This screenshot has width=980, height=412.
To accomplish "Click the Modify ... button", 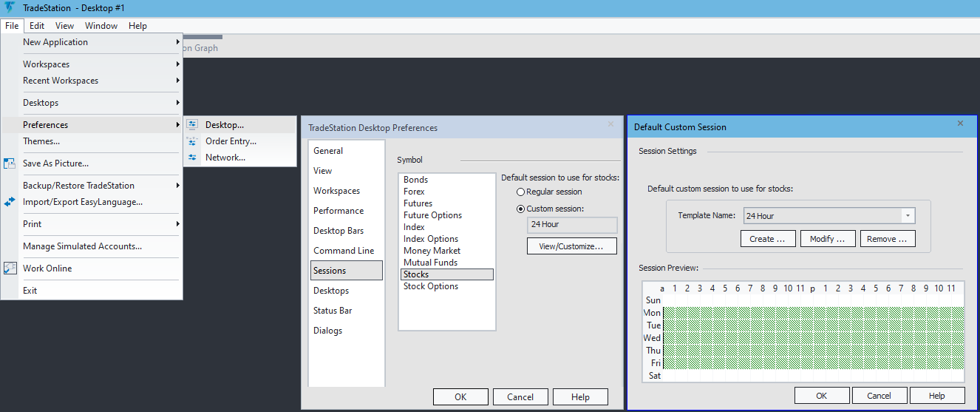I will [828, 239].
